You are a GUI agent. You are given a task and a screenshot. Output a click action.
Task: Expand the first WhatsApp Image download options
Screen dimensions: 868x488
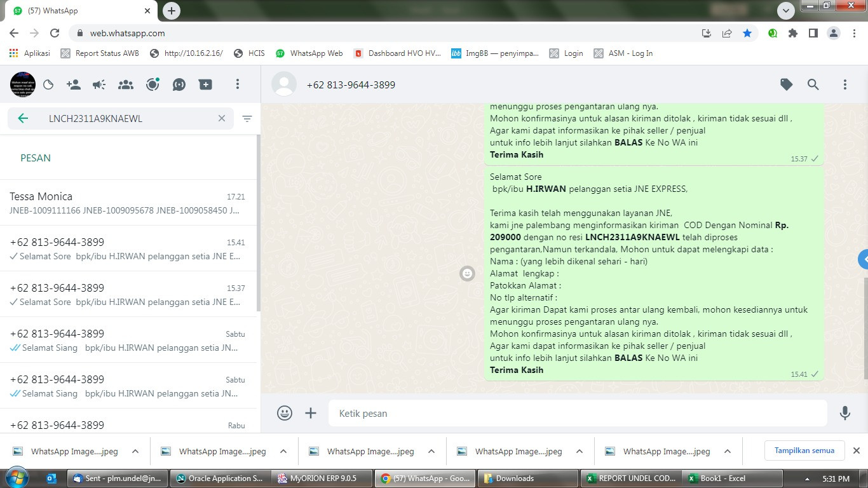point(135,451)
